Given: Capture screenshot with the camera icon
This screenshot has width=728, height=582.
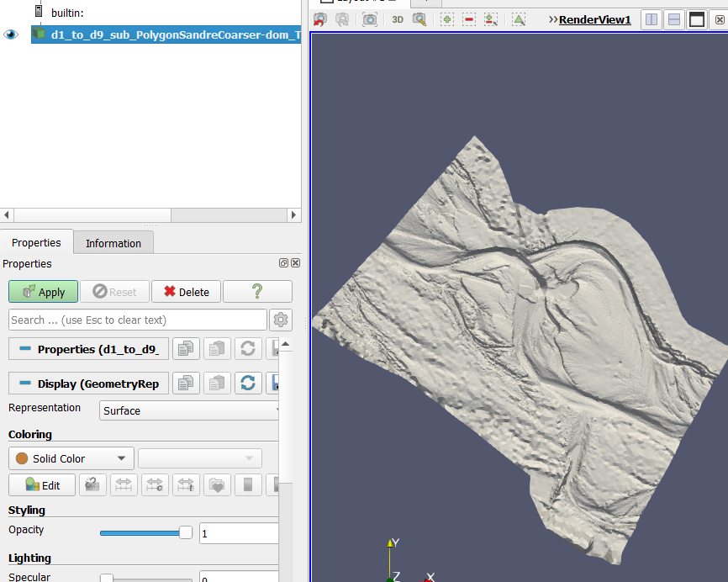Looking at the screenshot, I should 370,19.
